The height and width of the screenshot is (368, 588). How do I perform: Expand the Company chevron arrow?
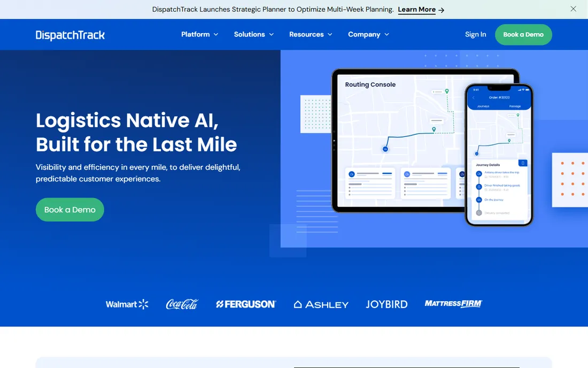click(x=387, y=35)
